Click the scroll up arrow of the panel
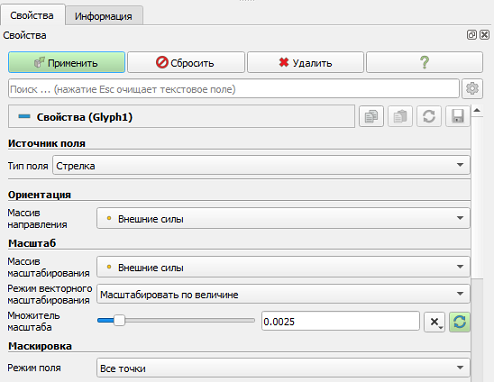This screenshot has width=494, height=382. tap(477, 110)
